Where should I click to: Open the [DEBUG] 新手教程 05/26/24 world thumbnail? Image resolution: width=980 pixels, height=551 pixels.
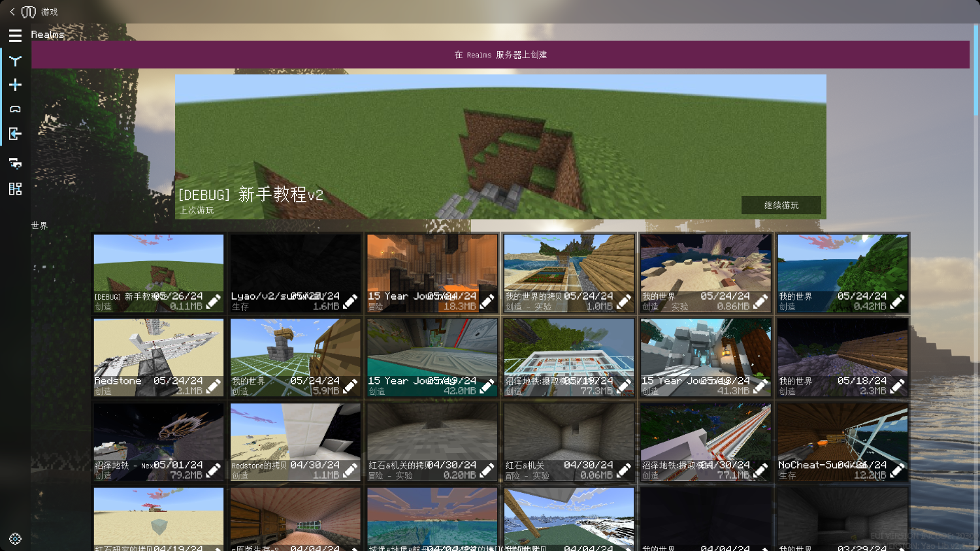(x=159, y=273)
